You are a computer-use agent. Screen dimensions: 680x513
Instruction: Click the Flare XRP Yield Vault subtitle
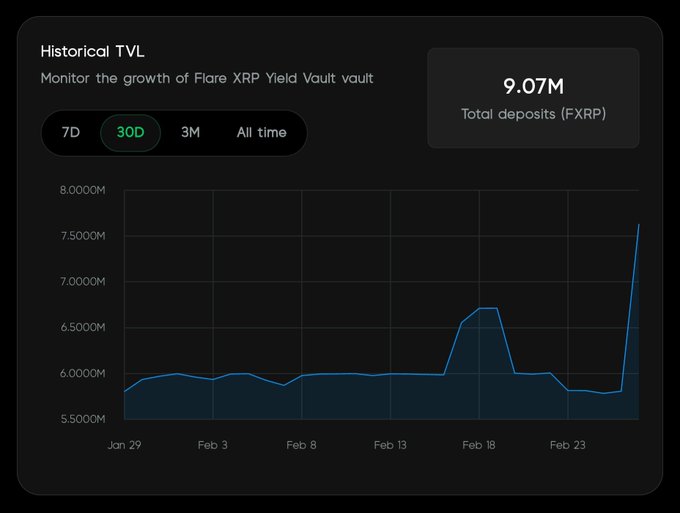click(x=207, y=78)
